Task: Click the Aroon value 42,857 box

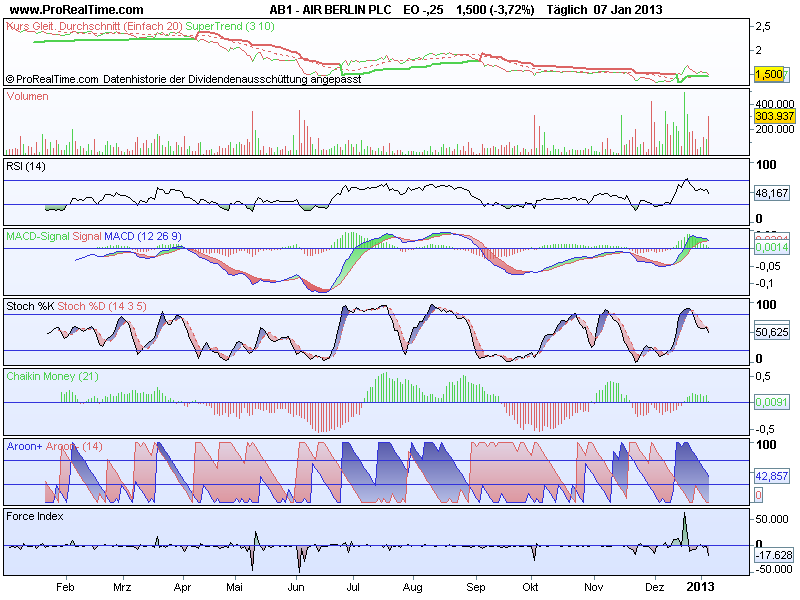Action: coord(771,476)
